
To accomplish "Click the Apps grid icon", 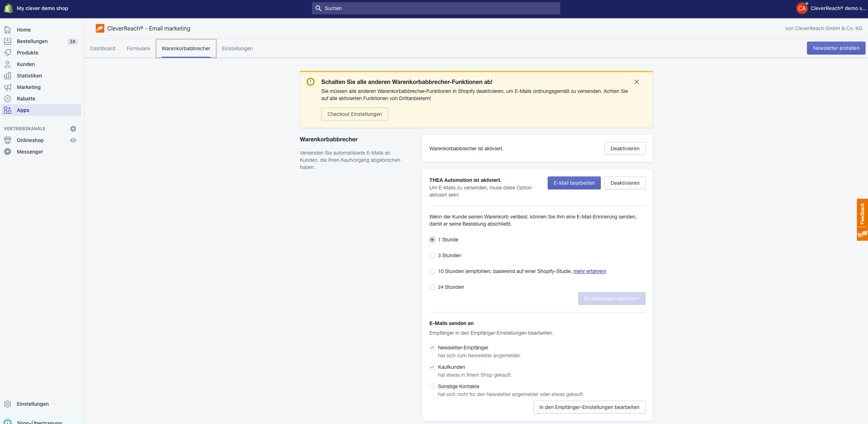I will [x=8, y=110].
